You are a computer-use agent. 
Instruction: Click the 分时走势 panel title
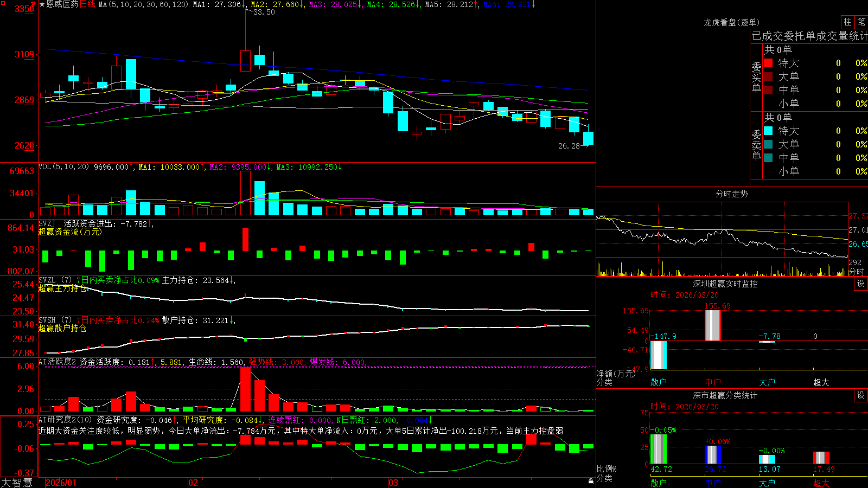[x=731, y=194]
